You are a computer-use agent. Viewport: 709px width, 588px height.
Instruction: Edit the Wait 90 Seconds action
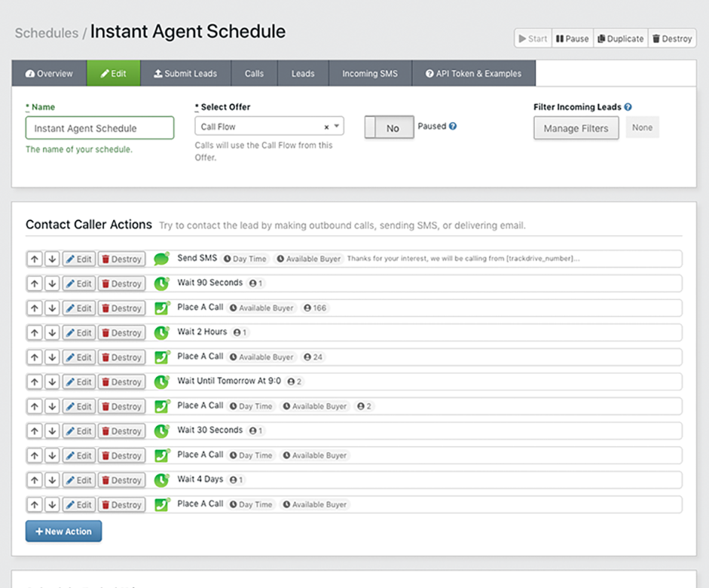(79, 283)
